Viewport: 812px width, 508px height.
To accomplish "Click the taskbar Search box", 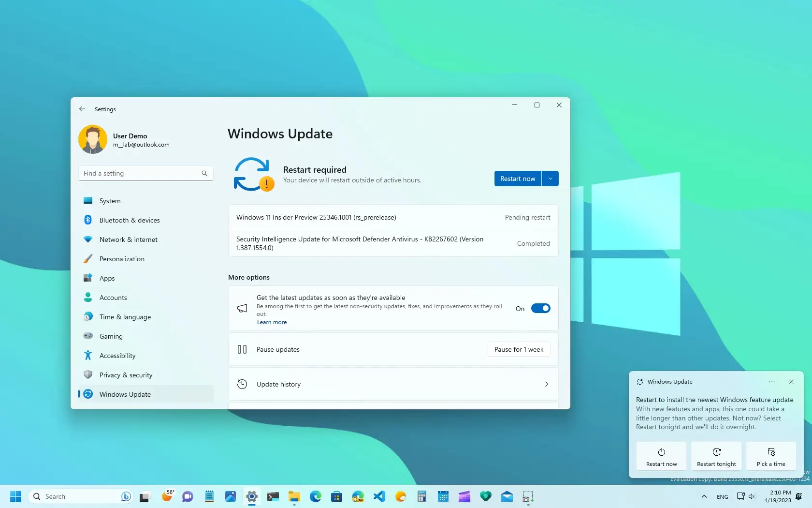I will coord(81,496).
